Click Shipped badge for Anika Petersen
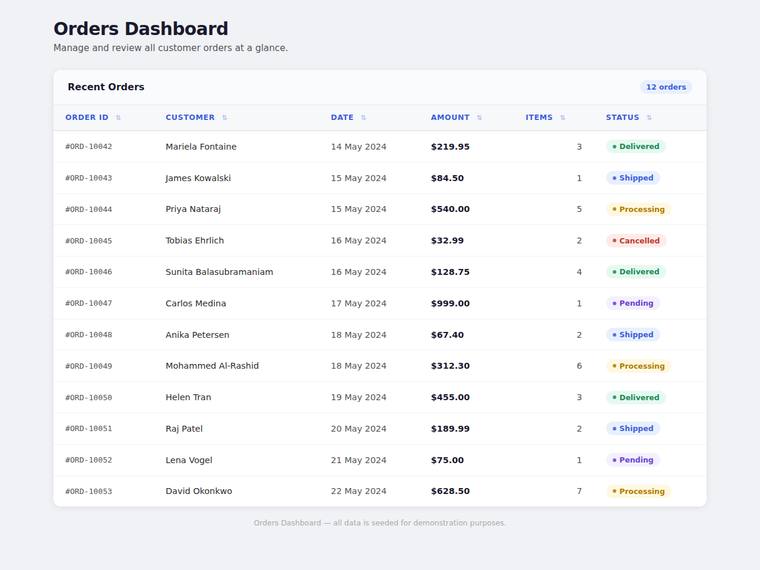This screenshot has height=570, width=760. 633,335
